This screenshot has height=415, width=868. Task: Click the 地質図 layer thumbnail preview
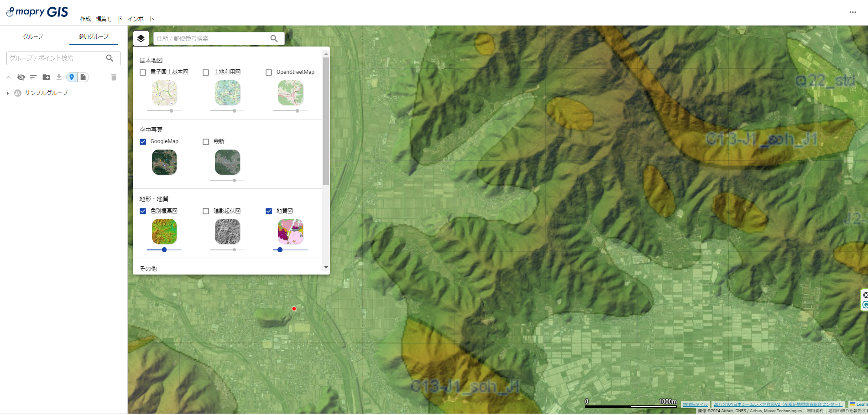click(x=291, y=231)
